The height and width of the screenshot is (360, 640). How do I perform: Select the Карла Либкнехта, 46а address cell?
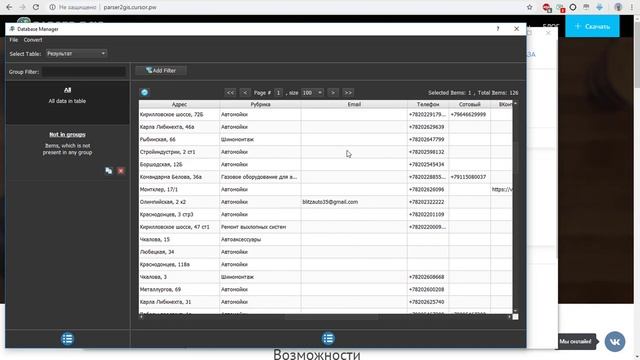click(x=179, y=127)
